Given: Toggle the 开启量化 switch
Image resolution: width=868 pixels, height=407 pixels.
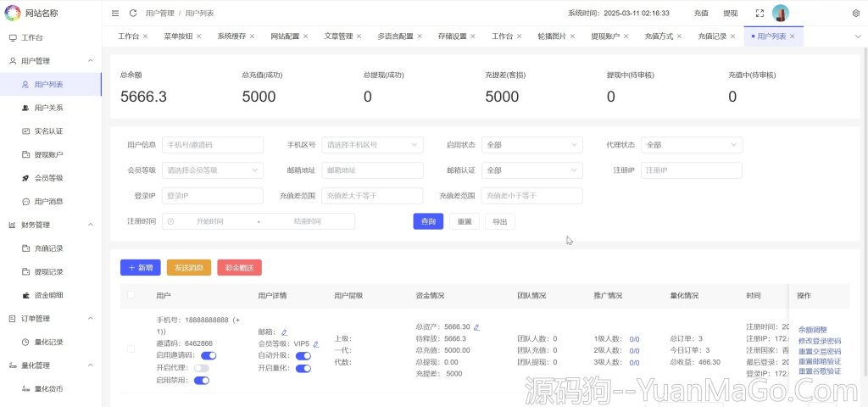Looking at the screenshot, I should pos(303,368).
